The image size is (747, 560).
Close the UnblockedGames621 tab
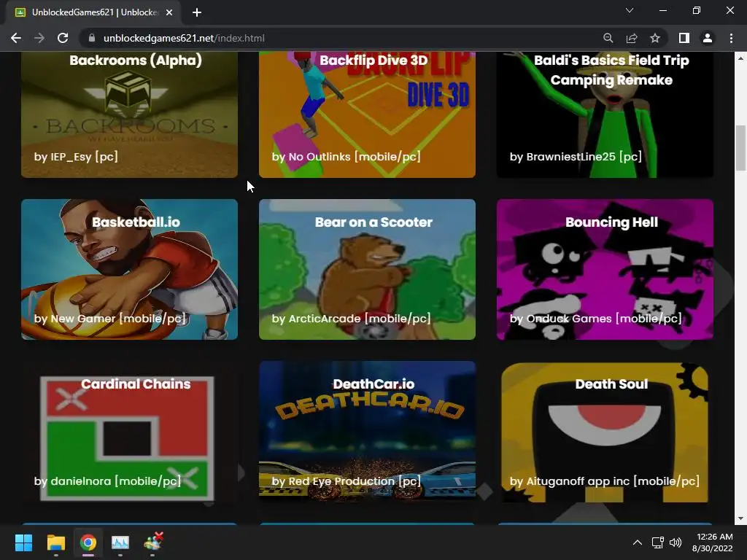point(169,12)
